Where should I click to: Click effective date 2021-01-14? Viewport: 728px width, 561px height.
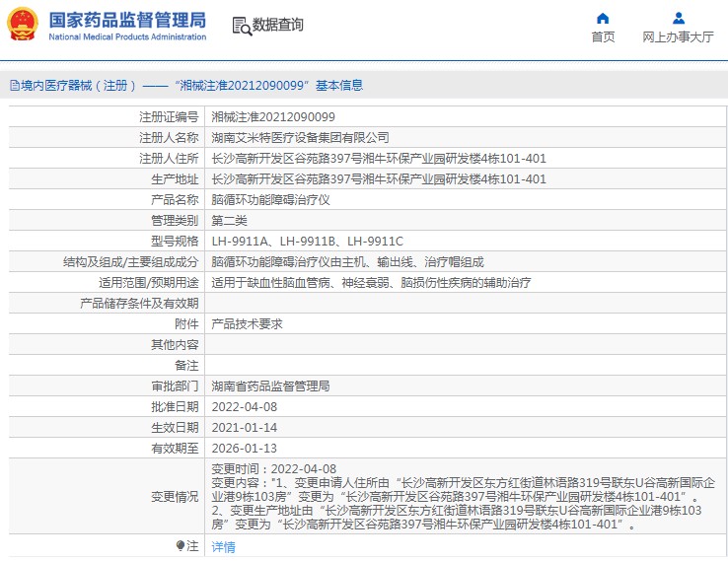pos(245,428)
